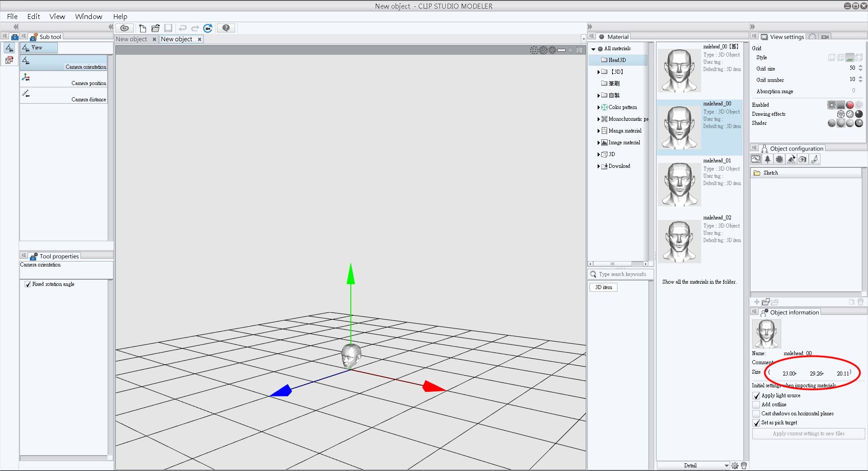Reset camera with blue circular arrow icon
868x471 pixels.
pos(208,28)
